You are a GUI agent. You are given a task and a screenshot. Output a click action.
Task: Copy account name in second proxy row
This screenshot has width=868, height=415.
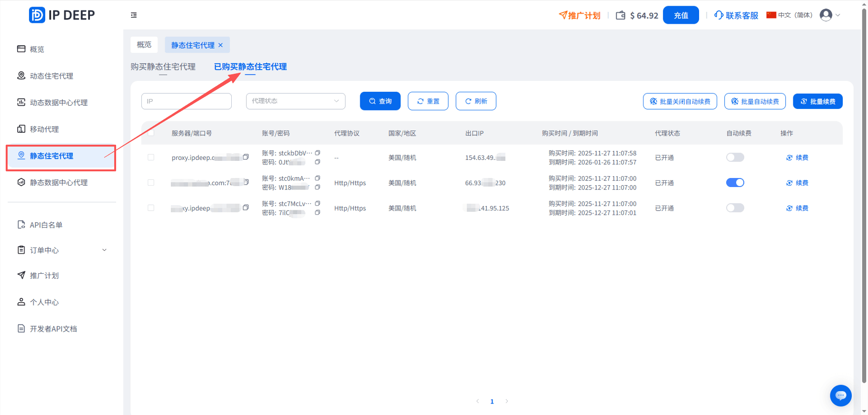point(317,178)
